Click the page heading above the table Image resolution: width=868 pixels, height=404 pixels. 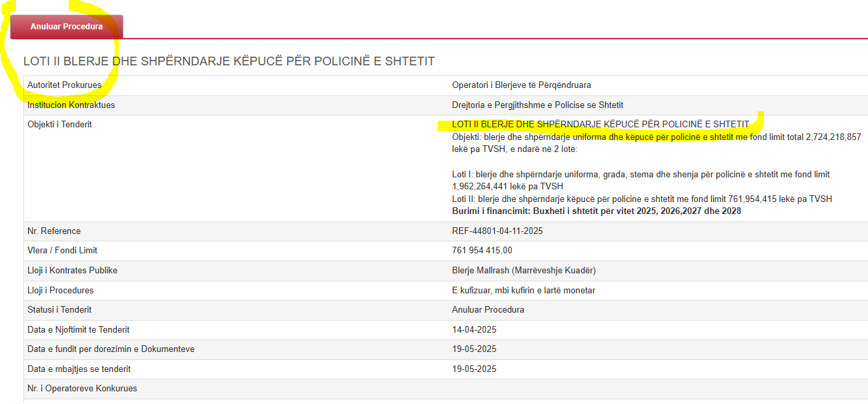pos(229,61)
